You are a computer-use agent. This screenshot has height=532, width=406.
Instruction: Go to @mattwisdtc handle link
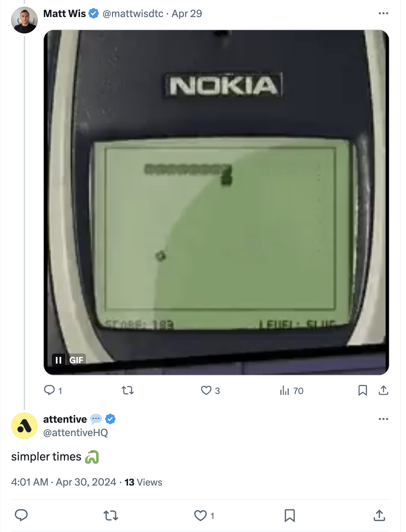(133, 14)
